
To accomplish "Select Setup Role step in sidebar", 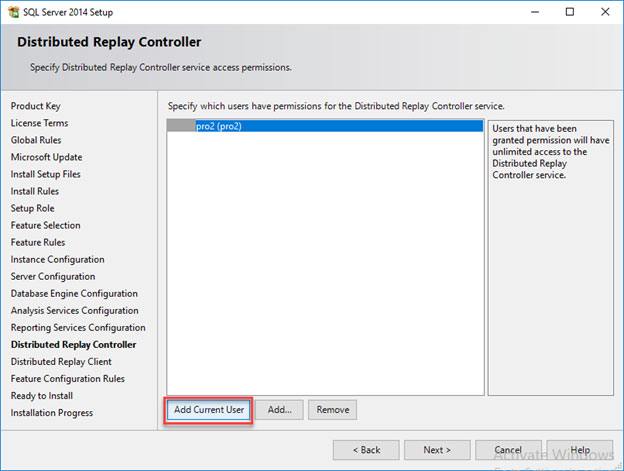I will point(33,208).
